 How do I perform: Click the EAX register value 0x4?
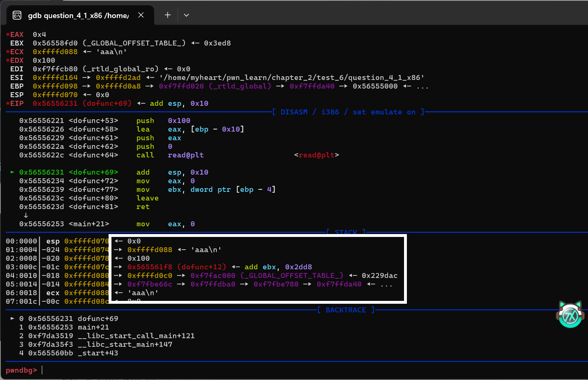click(39, 34)
